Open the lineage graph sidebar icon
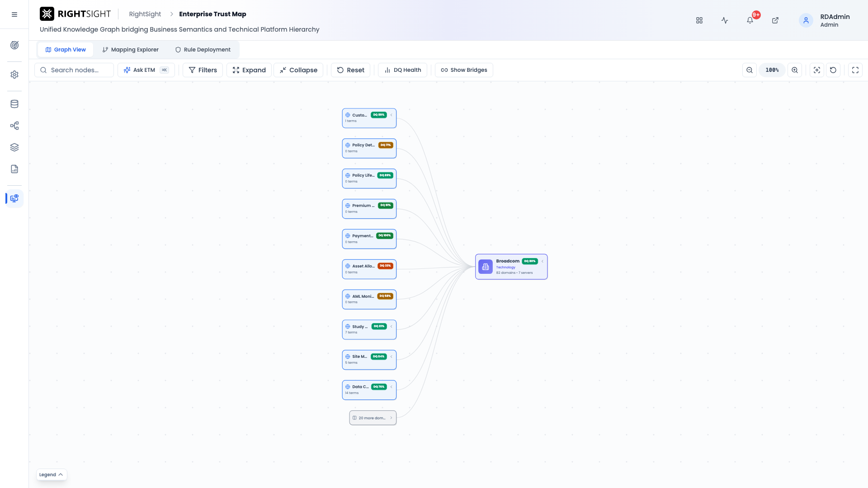Viewport: 868px width, 488px height. click(x=14, y=126)
